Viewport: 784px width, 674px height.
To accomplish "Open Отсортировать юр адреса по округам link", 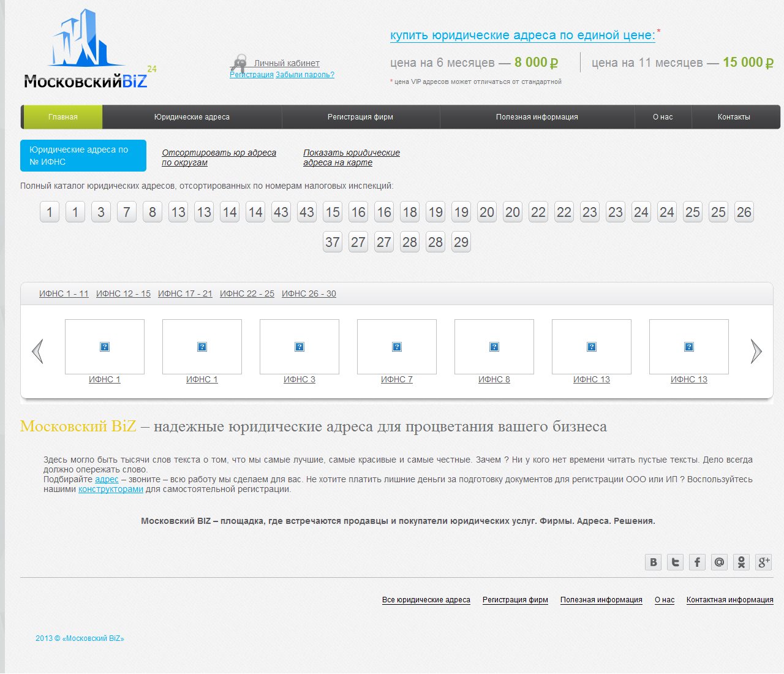I will click(x=219, y=157).
